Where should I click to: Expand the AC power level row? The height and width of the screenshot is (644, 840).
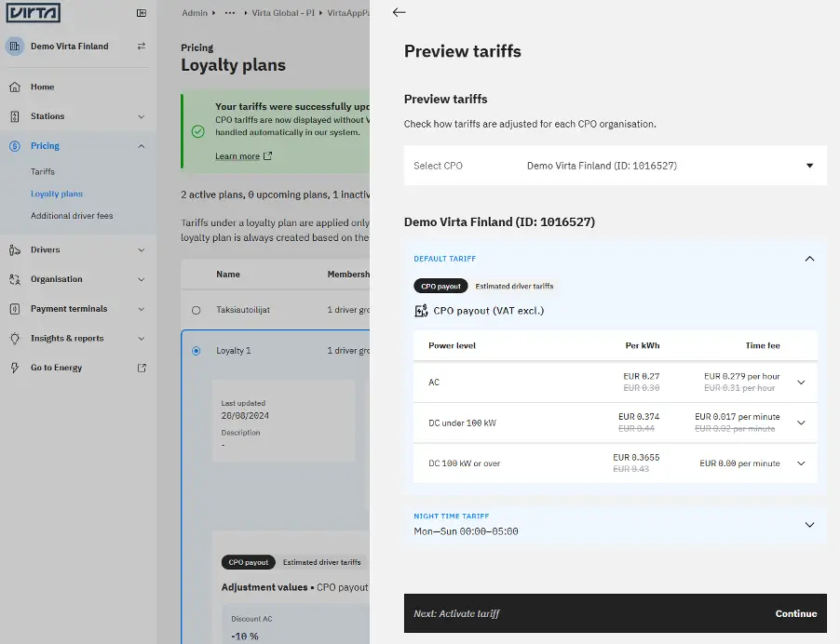801,382
